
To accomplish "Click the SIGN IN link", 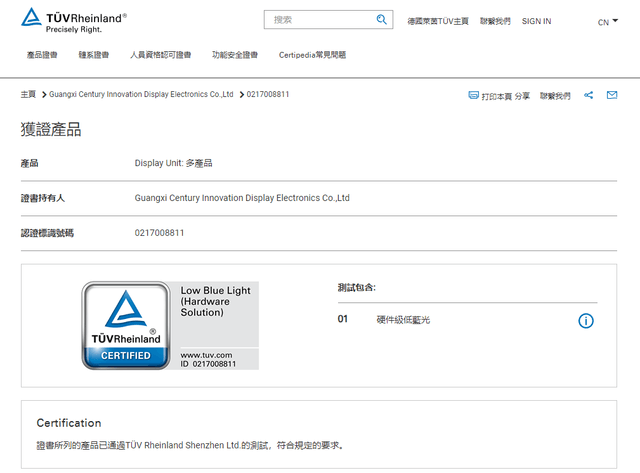I will pos(536,21).
